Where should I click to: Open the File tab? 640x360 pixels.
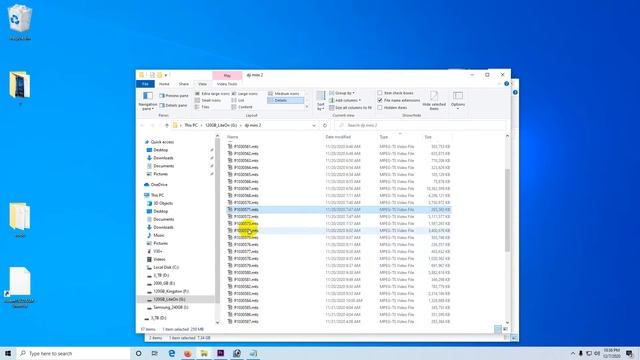click(x=145, y=84)
